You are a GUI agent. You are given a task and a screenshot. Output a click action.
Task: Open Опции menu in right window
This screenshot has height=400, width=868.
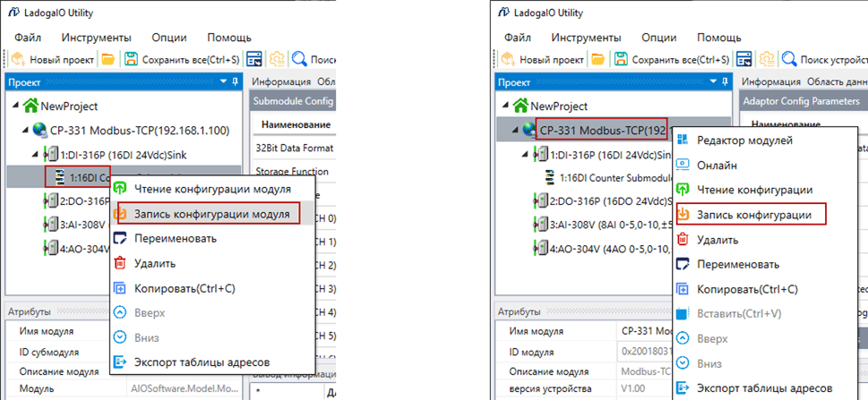[x=659, y=38]
